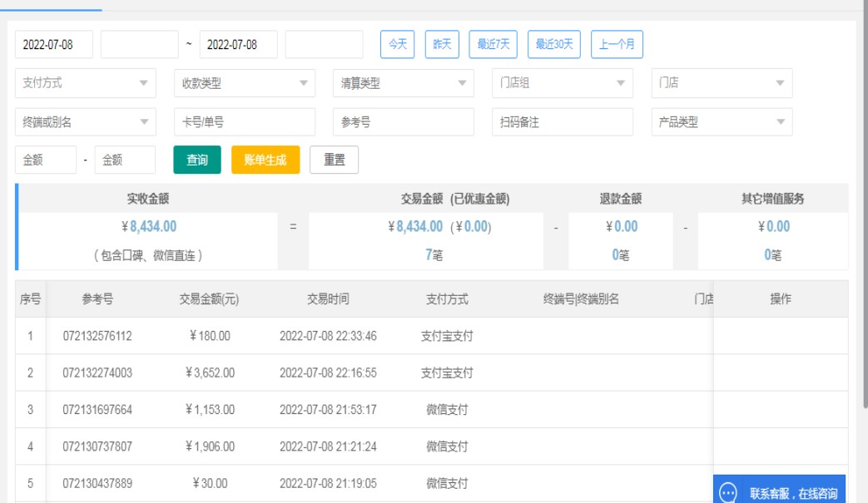Expand the 门店组 selector
This screenshot has height=503, width=868.
click(x=562, y=83)
